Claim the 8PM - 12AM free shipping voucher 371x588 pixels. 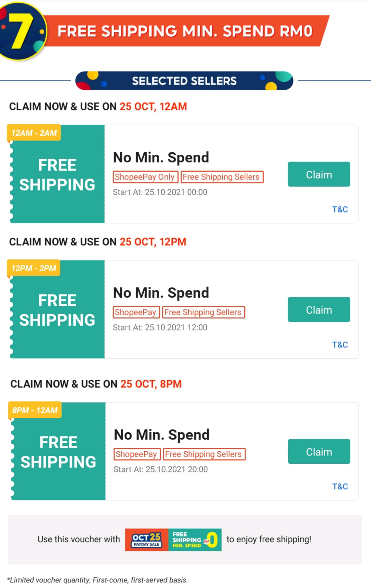(x=319, y=452)
